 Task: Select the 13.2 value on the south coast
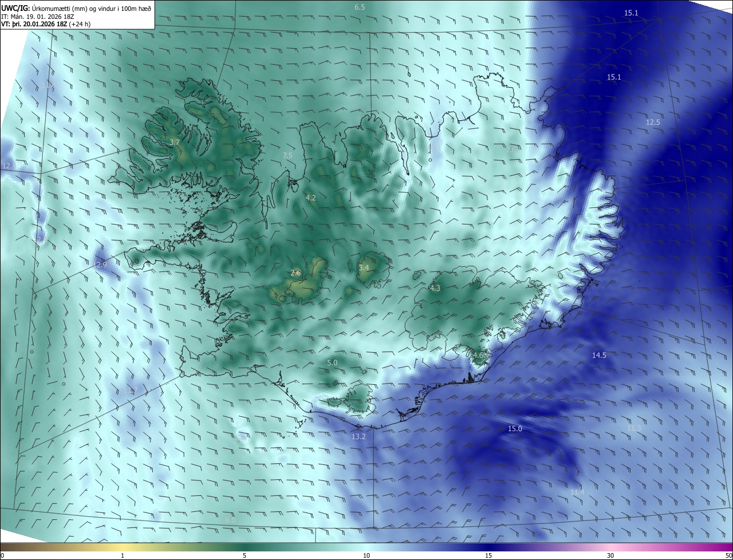point(358,436)
